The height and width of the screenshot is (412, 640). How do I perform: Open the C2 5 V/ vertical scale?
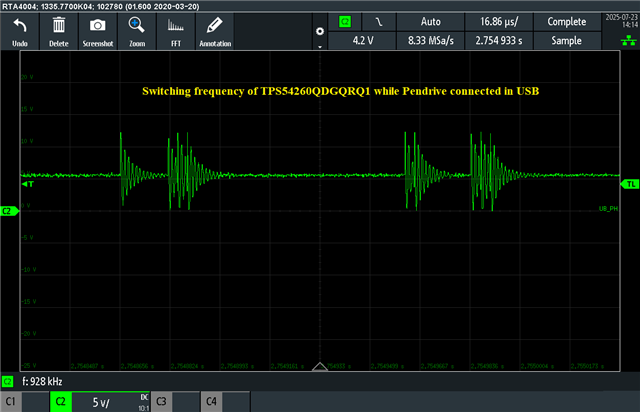coord(111,402)
